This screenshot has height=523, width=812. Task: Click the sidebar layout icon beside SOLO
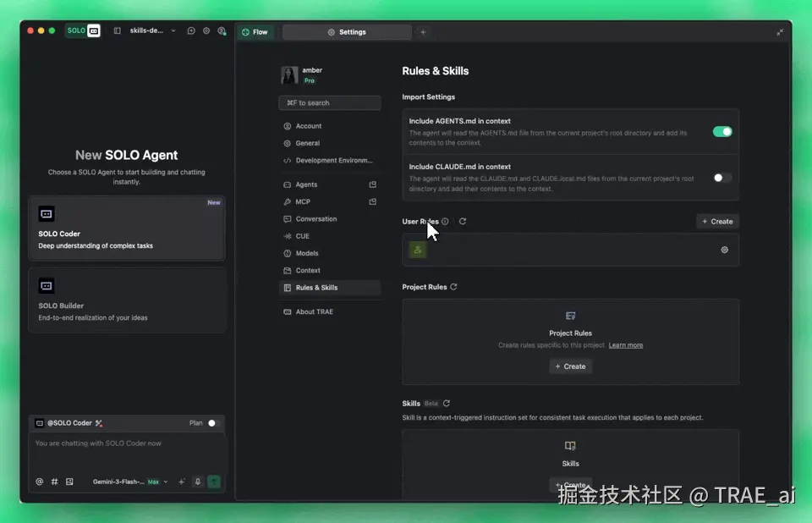[x=117, y=30]
